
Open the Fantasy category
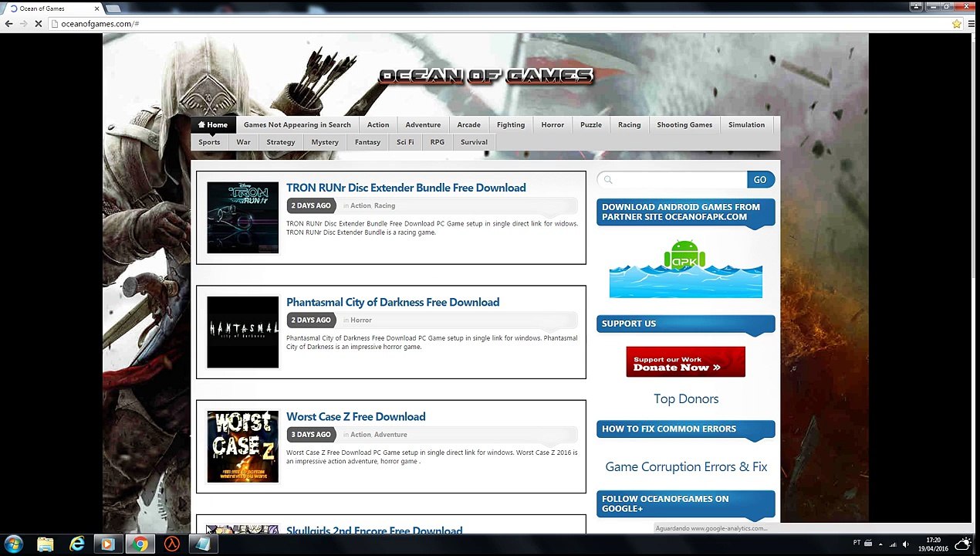click(x=367, y=142)
